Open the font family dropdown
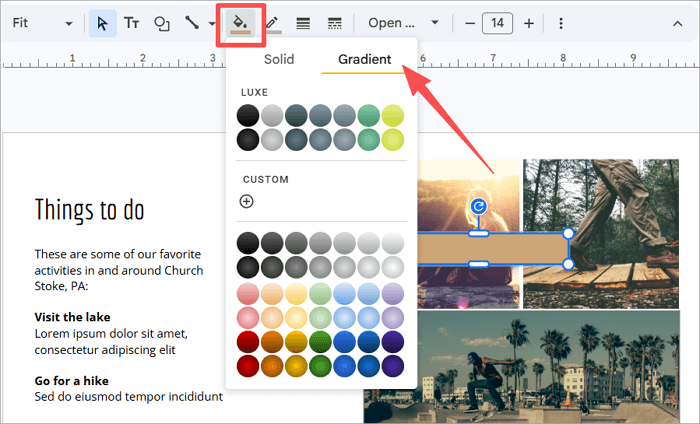The height and width of the screenshot is (424, 700). (403, 22)
